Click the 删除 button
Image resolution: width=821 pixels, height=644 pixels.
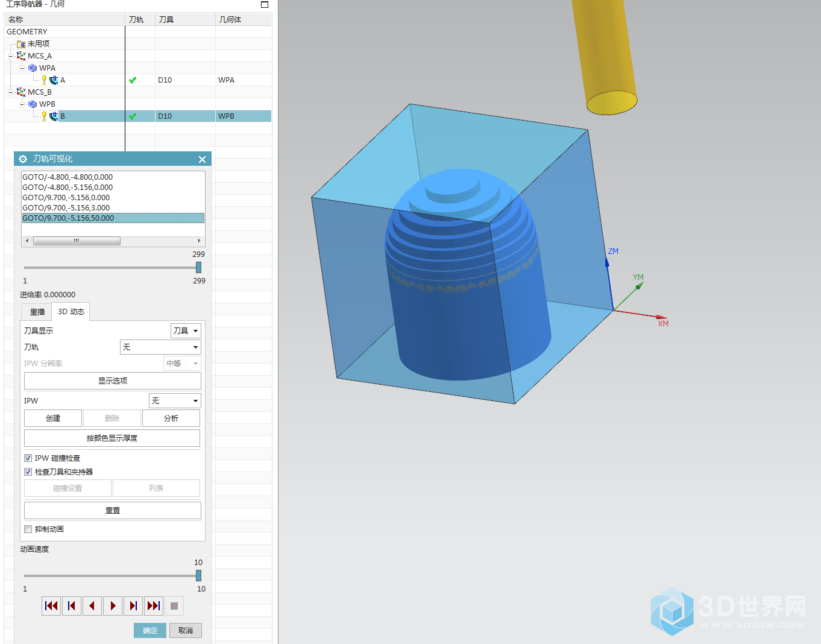point(112,418)
